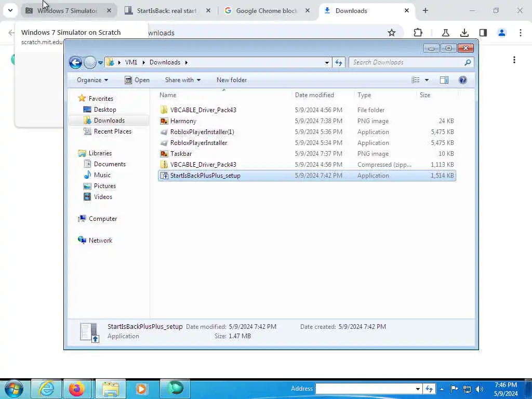Switch to Windows 7 Simulator tab
532x399 pixels.
point(69,11)
